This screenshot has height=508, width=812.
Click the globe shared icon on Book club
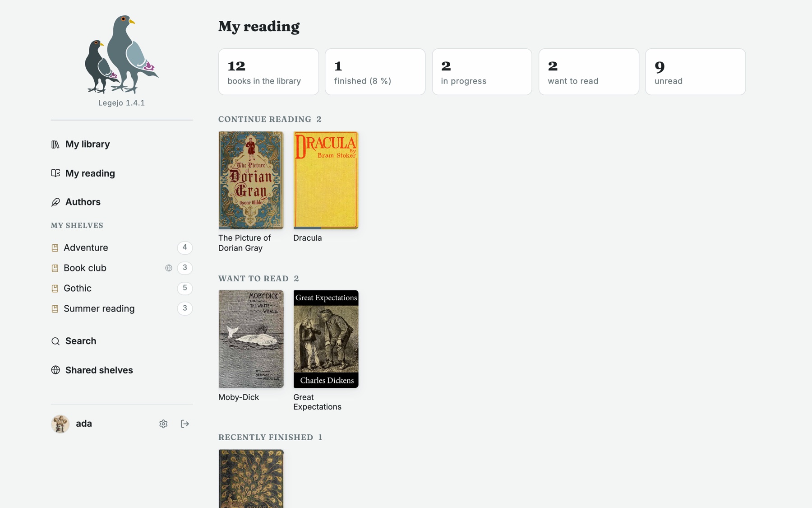(169, 268)
